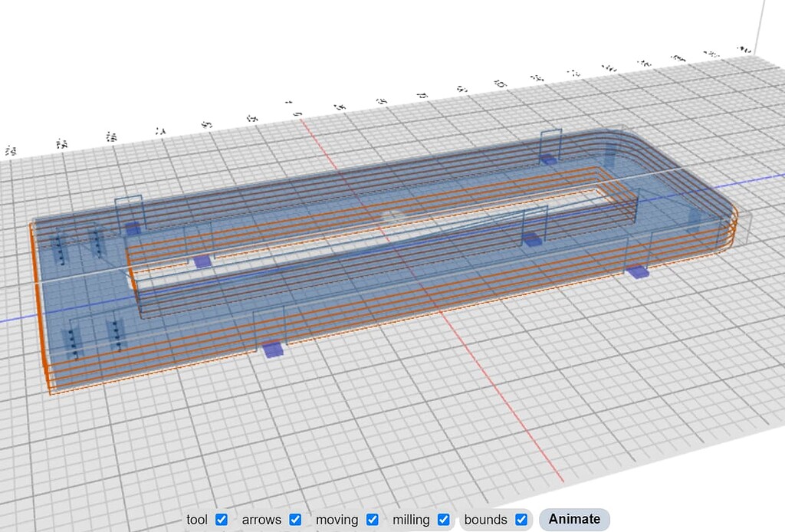Toggle the moving paths checkbox
The height and width of the screenshot is (532, 785).
coord(372,519)
